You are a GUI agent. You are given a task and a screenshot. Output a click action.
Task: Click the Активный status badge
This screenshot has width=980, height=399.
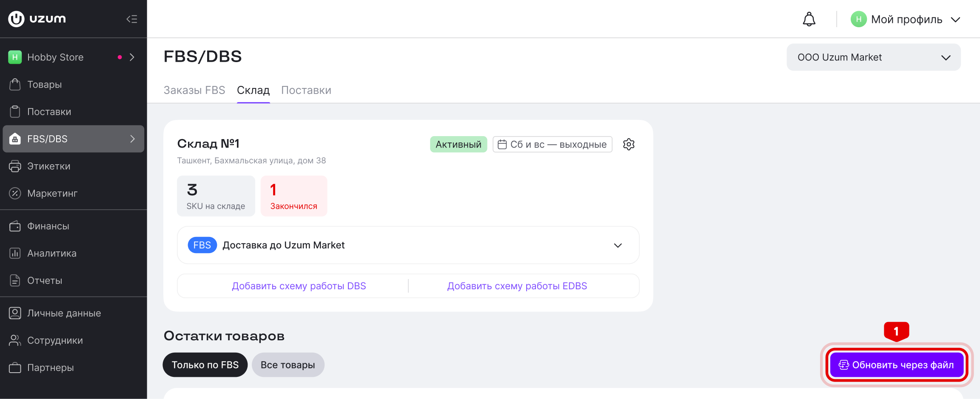pos(459,144)
